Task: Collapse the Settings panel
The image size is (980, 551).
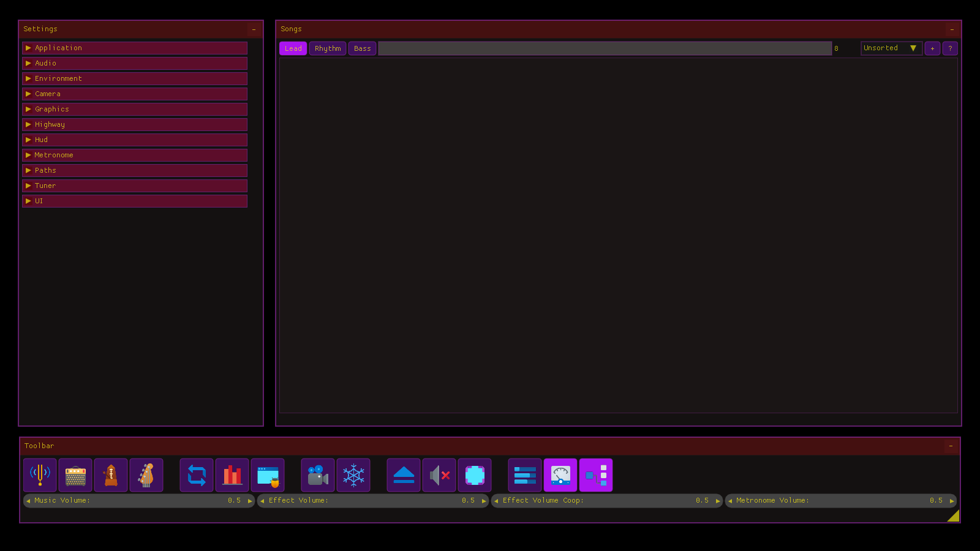Action: [x=254, y=29]
